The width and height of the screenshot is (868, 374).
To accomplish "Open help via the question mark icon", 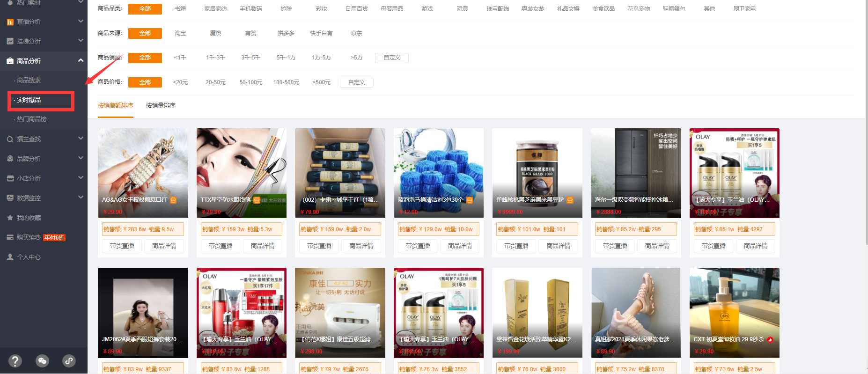I will click(15, 361).
